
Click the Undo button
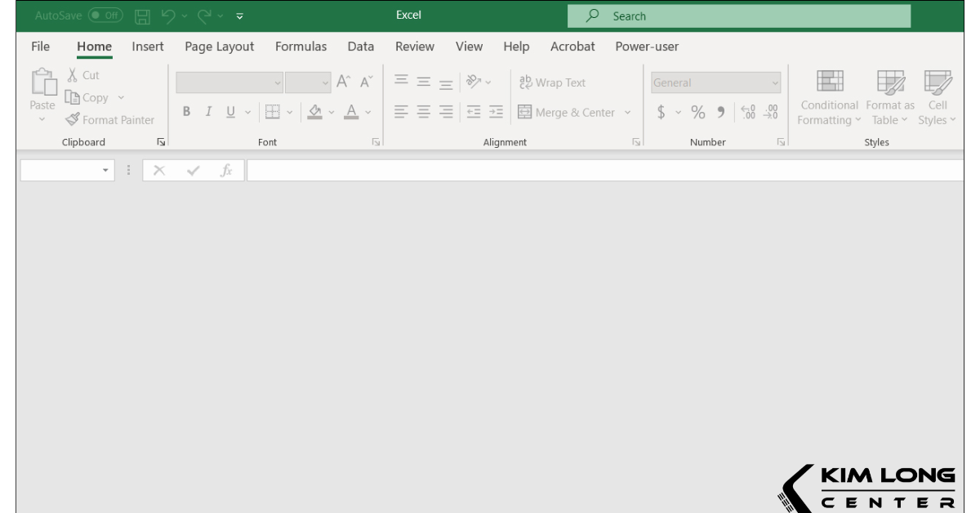click(x=169, y=15)
